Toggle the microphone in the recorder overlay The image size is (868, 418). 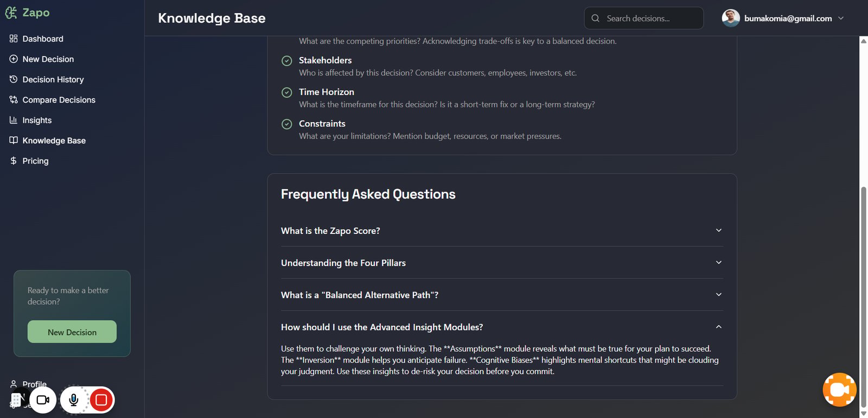click(74, 400)
